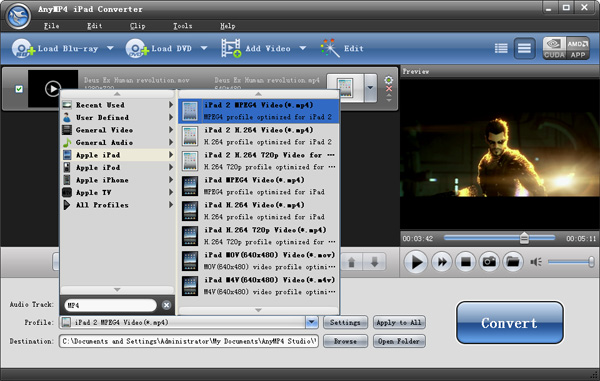
Task: Click the profile list scroll up arrow
Action: (259, 94)
